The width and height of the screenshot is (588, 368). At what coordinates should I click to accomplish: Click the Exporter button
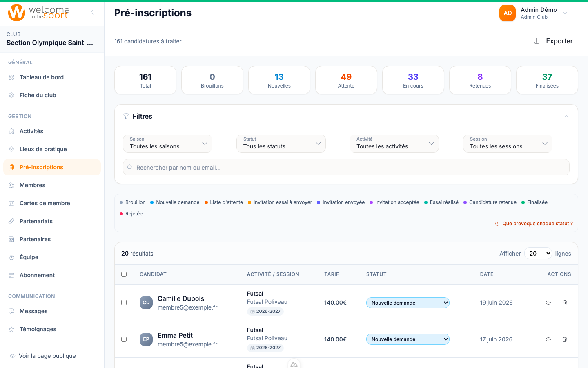[x=553, y=41]
